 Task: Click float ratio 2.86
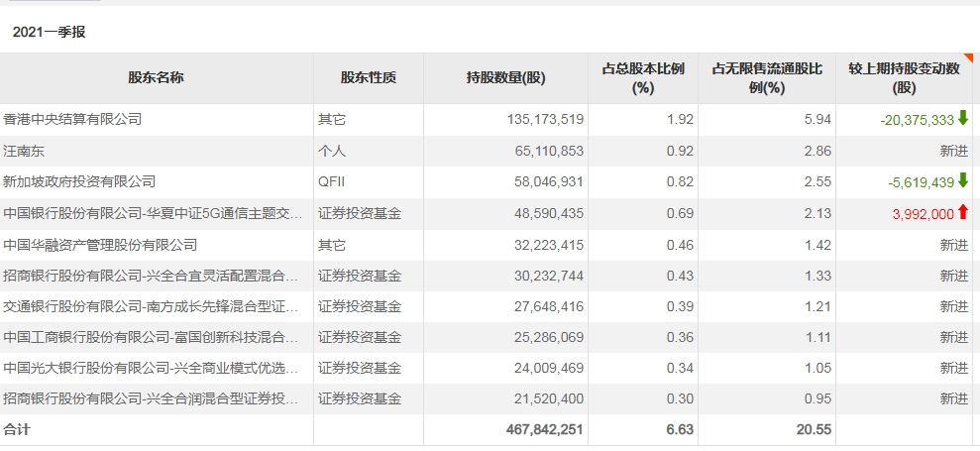pyautogui.click(x=818, y=151)
